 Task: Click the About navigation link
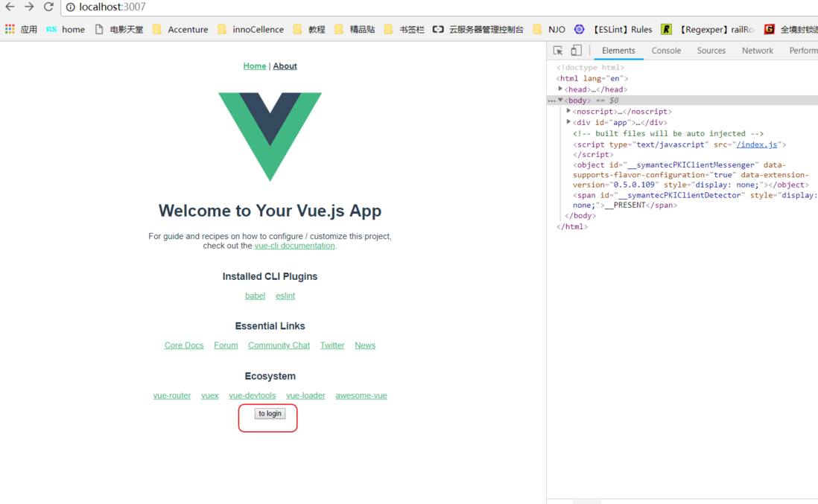[285, 66]
